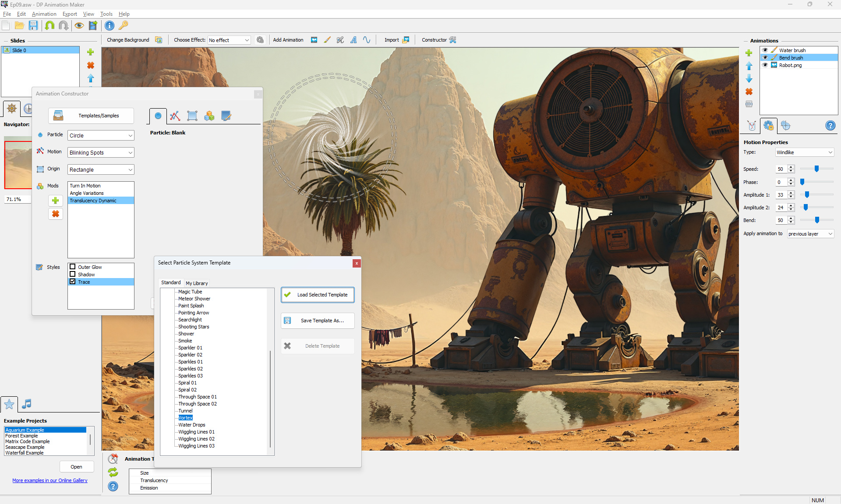Click the Import toolbar icon

coord(406,40)
